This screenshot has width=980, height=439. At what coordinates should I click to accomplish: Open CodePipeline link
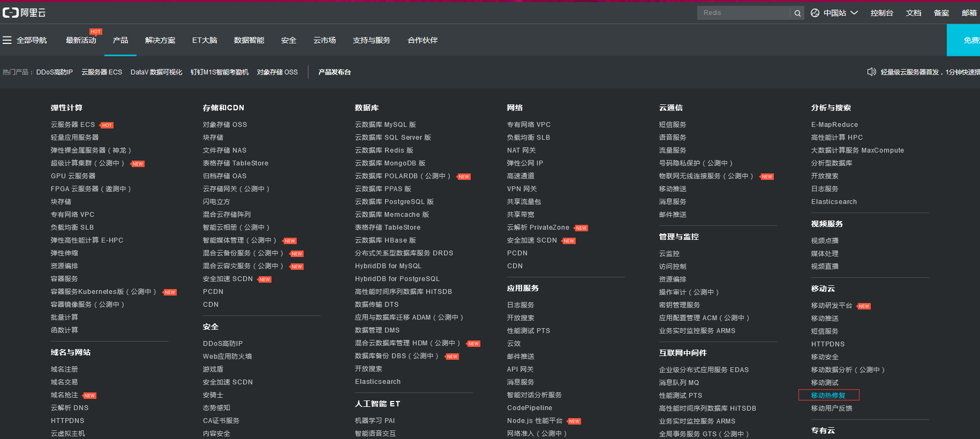point(530,408)
